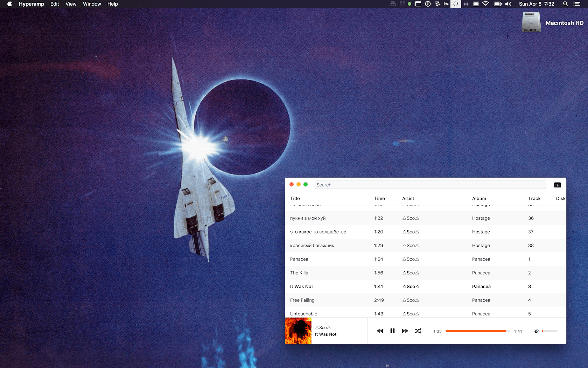Click the 2:49 time of Free Falling
The image size is (588, 368).
[x=379, y=300]
